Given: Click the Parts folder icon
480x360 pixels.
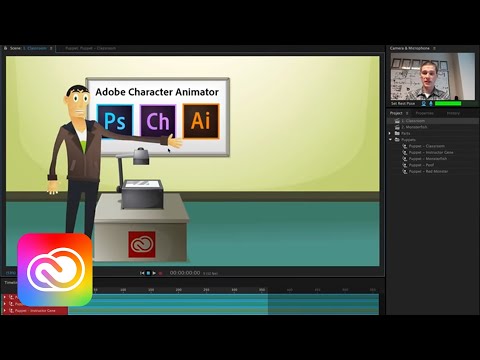Looking at the screenshot, I should 397,133.
